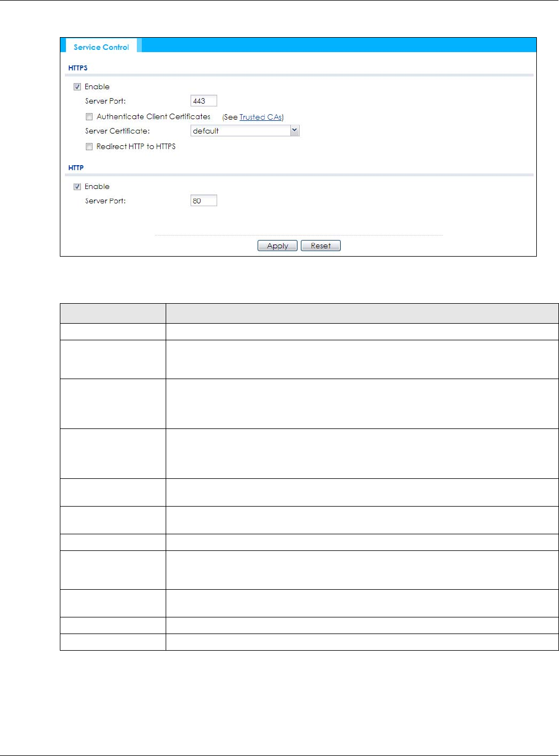Click the HTTPS Server Port field showing 443
The height and width of the screenshot is (756, 559).
pyautogui.click(x=203, y=101)
